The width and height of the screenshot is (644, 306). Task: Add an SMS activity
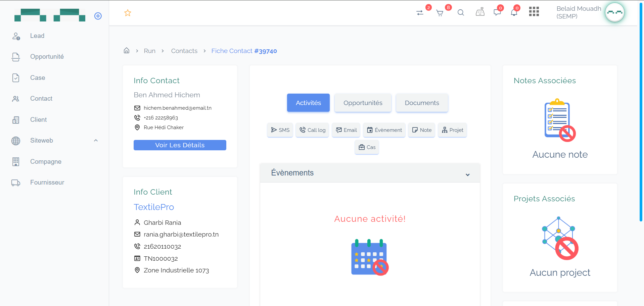click(280, 130)
